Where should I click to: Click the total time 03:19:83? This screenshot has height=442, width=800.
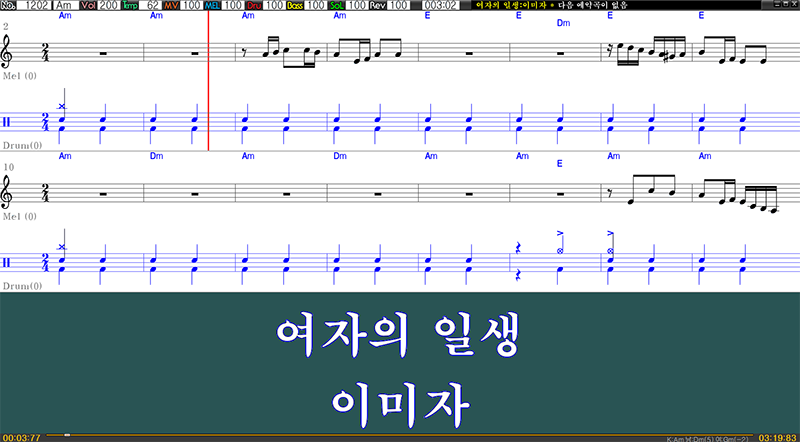[x=778, y=438]
